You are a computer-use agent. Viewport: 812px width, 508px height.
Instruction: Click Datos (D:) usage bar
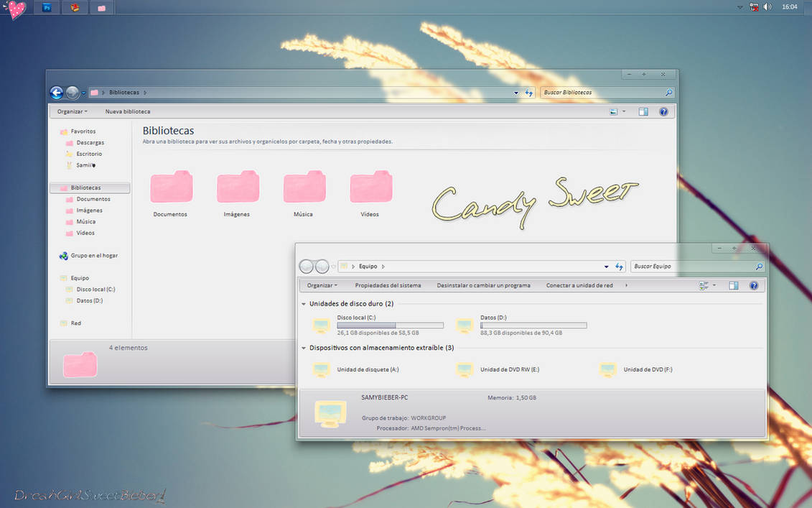click(533, 325)
